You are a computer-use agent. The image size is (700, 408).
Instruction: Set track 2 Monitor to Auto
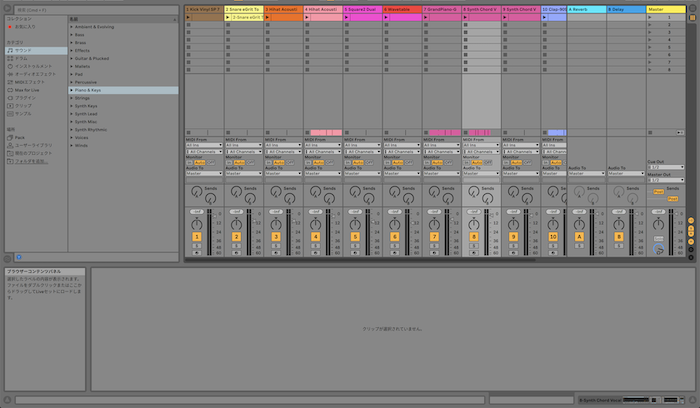[x=239, y=161]
